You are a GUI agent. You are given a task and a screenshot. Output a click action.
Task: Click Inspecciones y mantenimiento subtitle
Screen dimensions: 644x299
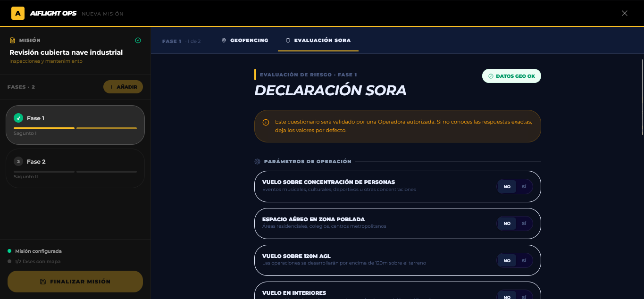coord(46,61)
